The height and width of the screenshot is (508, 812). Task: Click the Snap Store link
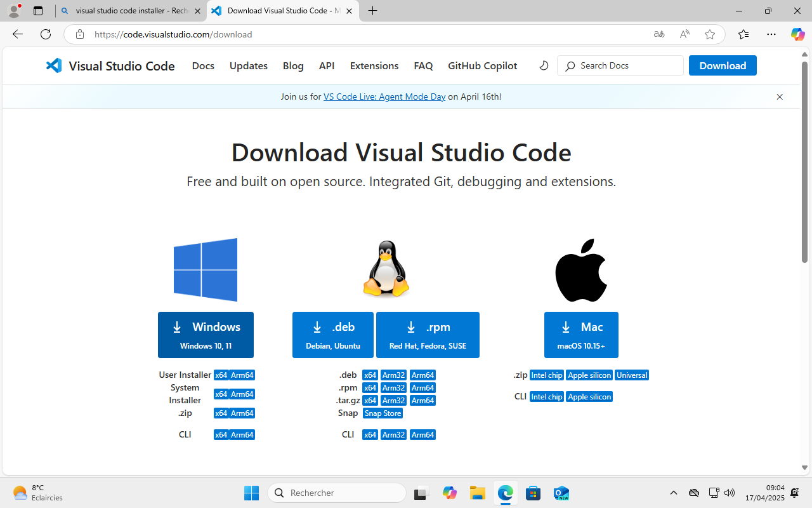(383, 413)
